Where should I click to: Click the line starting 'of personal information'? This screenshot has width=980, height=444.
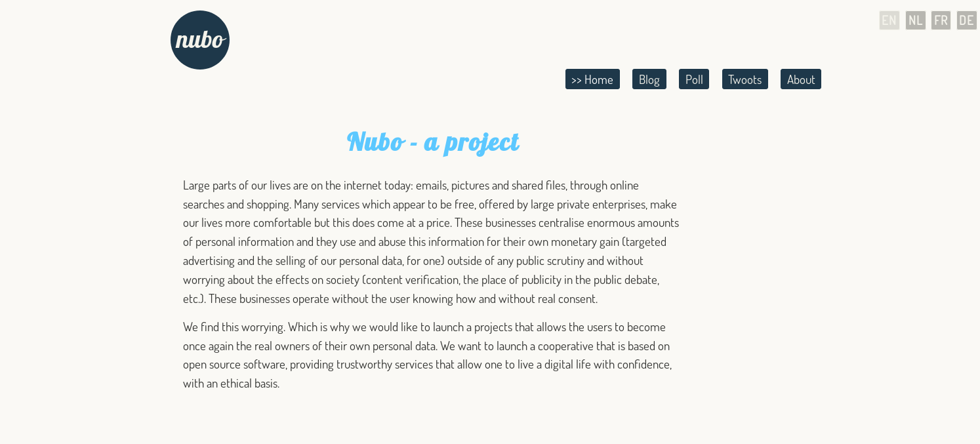pos(424,241)
